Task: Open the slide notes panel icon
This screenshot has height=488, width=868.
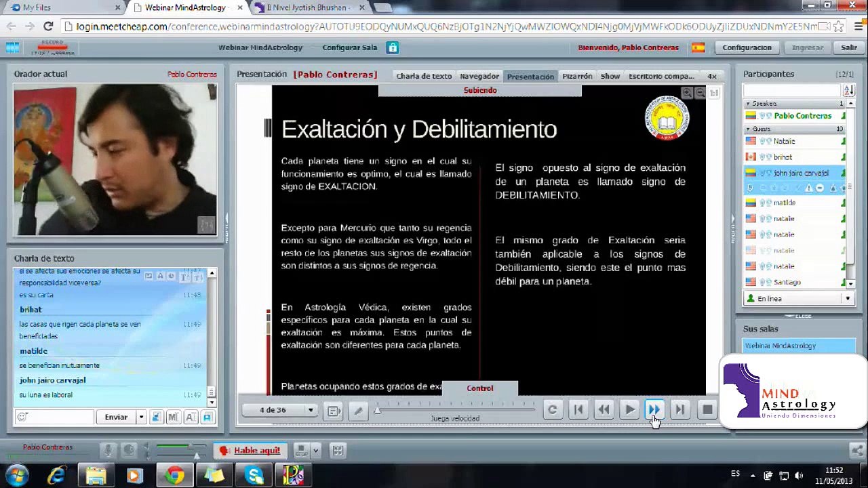Action: 334,411
